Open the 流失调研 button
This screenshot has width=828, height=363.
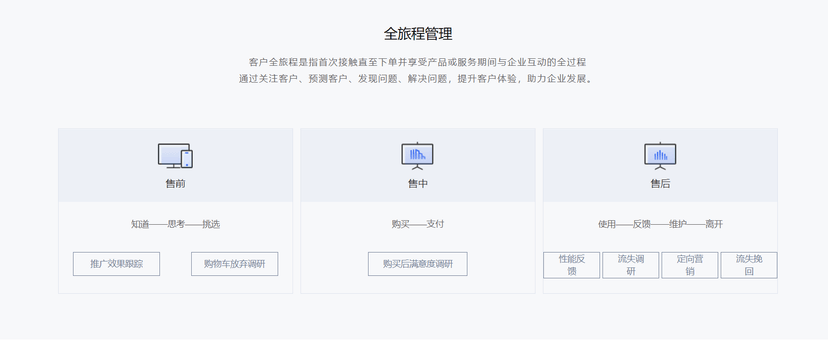point(631,265)
